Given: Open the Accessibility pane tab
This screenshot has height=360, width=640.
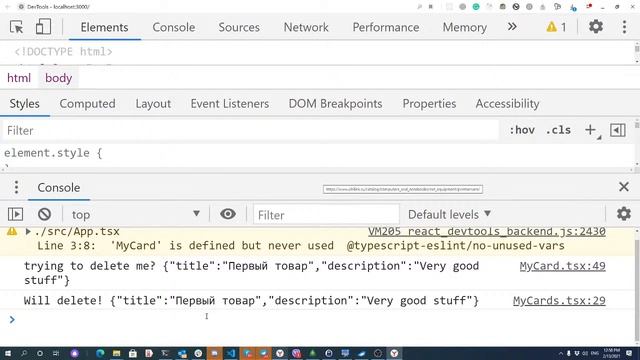Looking at the screenshot, I should (x=507, y=104).
